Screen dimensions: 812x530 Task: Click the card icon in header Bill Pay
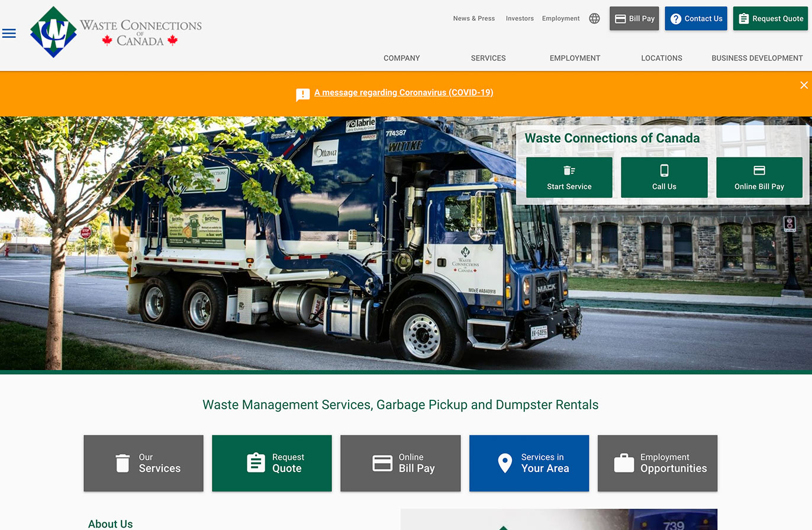pos(620,19)
